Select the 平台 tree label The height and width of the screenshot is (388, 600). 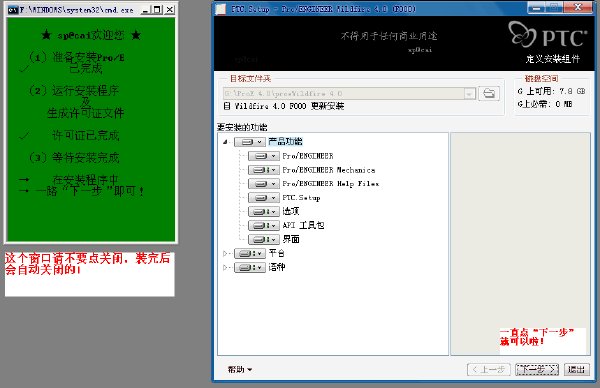277,253
